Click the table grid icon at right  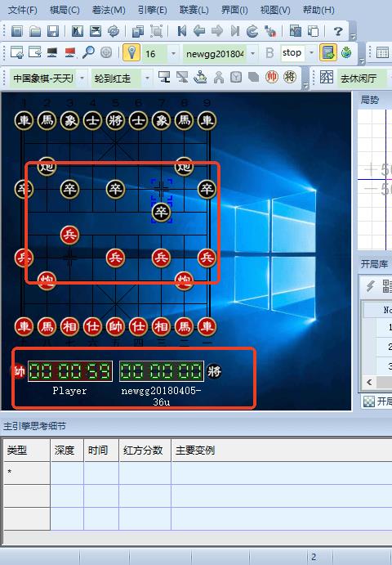(x=382, y=53)
